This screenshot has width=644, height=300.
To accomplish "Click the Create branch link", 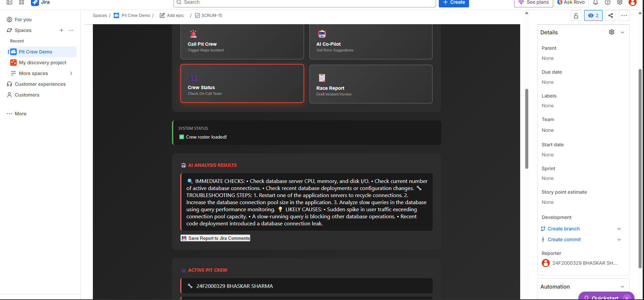I will tap(564, 229).
